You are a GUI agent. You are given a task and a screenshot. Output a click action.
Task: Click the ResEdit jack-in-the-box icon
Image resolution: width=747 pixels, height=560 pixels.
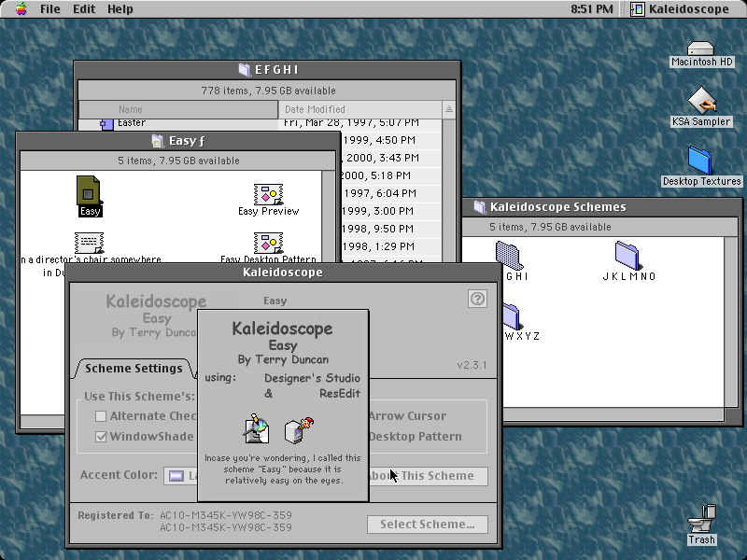299,430
